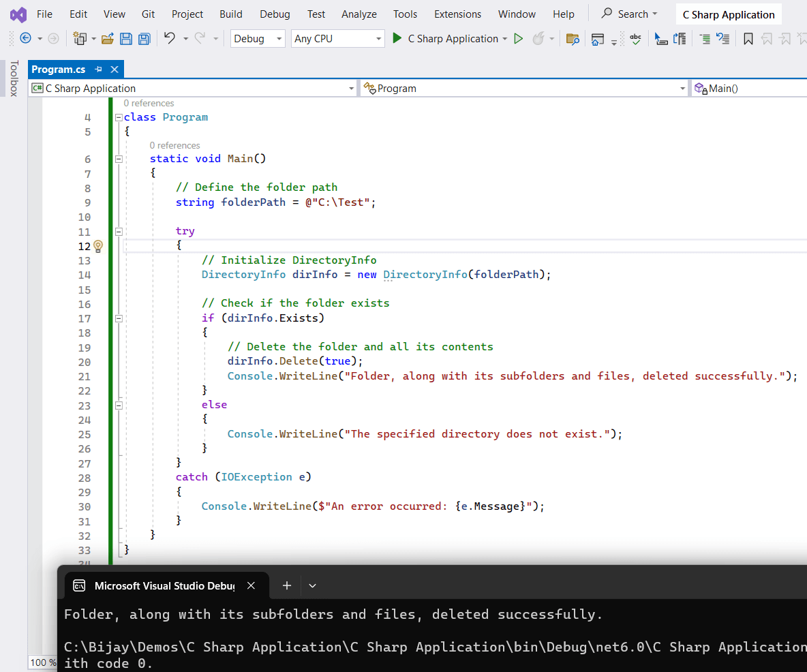Toggle the bookmark icon in toolbar
Image resolution: width=807 pixels, height=672 pixels.
pos(748,39)
